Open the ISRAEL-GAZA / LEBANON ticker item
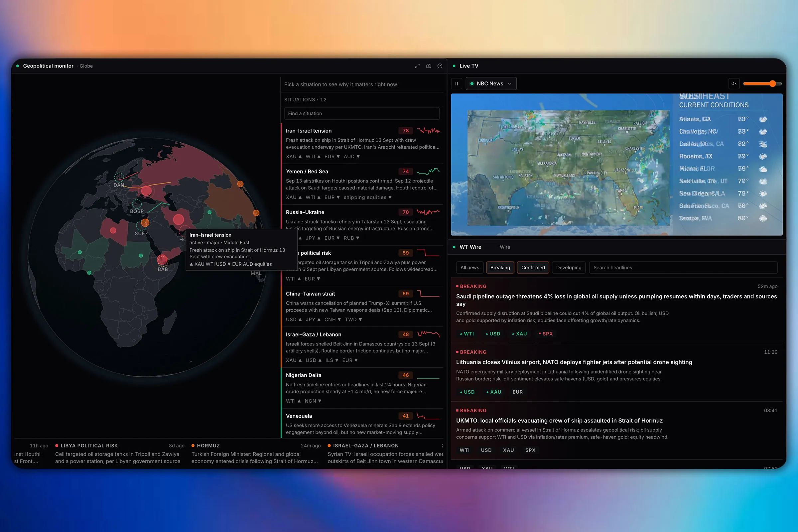 tap(385, 453)
